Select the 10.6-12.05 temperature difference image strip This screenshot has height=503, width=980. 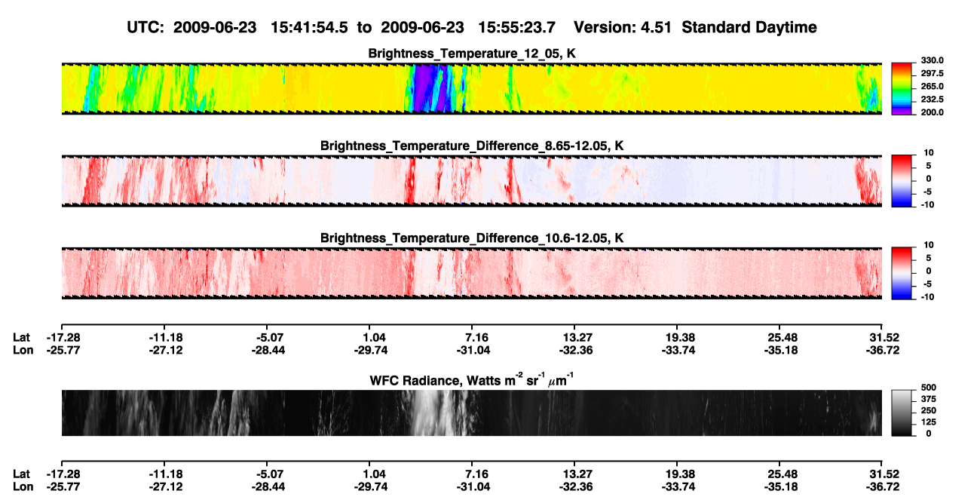pos(472,273)
